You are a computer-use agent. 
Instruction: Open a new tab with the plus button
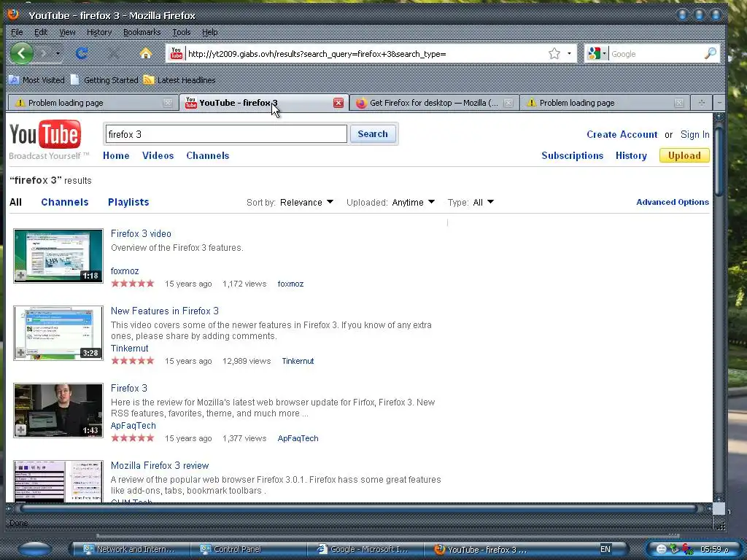coord(701,102)
